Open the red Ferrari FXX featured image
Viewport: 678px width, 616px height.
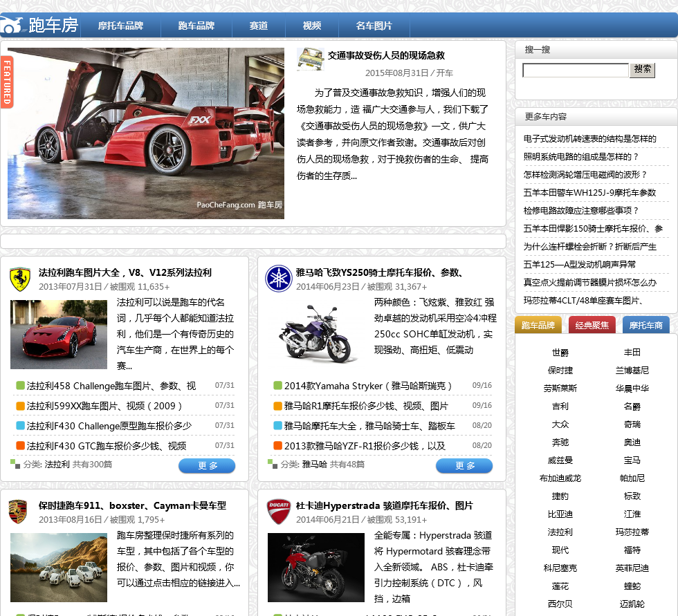(x=146, y=133)
